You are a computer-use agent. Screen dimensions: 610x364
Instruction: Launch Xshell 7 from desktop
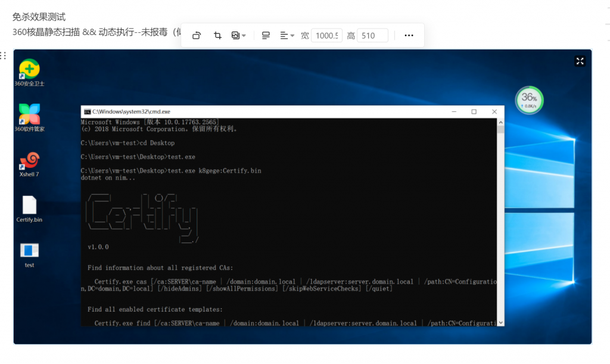pyautogui.click(x=29, y=164)
